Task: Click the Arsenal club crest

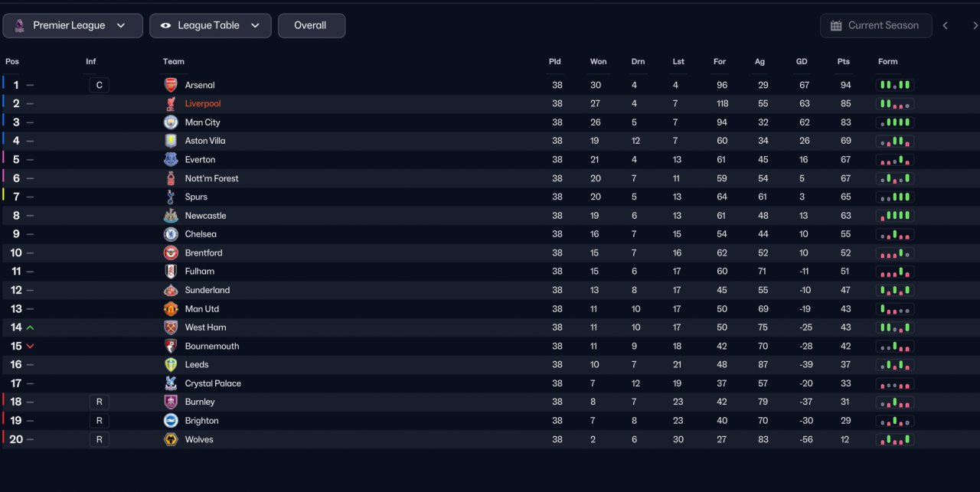Action: pyautogui.click(x=171, y=85)
